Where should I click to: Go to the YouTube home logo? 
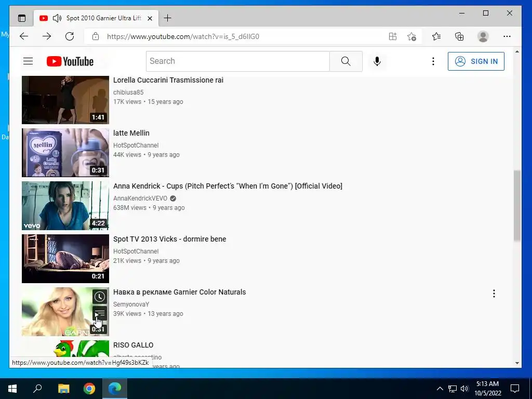(x=70, y=61)
